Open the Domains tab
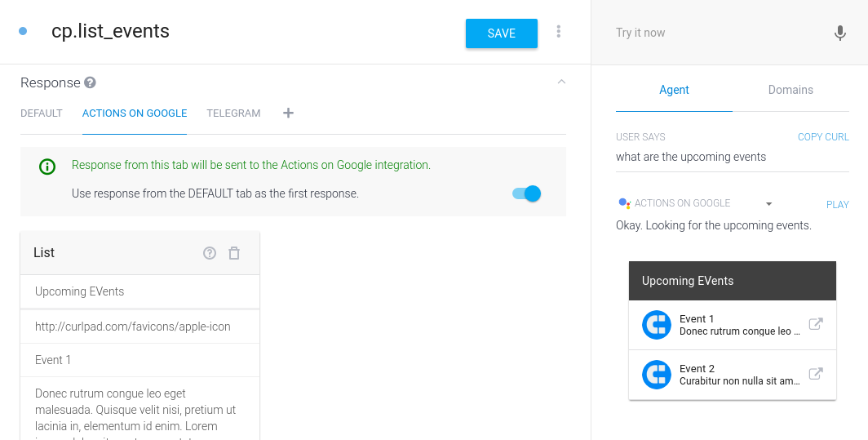 (x=790, y=90)
